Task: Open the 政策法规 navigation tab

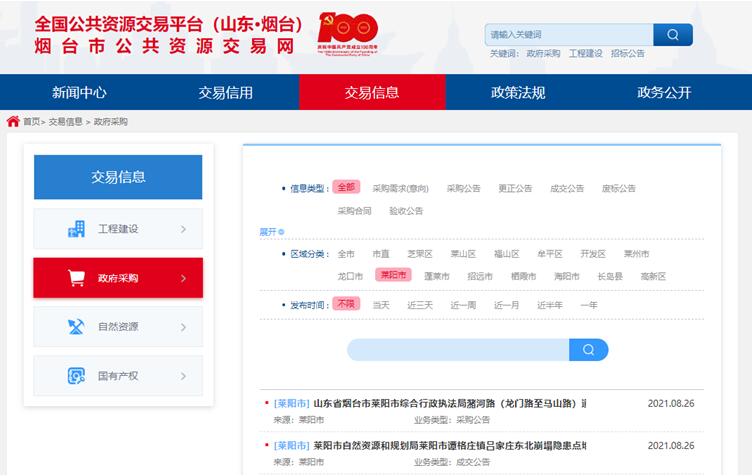Action: click(518, 93)
